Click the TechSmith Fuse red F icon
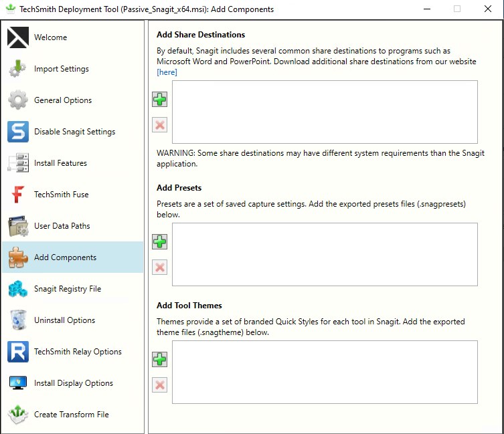This screenshot has height=434, width=504. click(17, 195)
